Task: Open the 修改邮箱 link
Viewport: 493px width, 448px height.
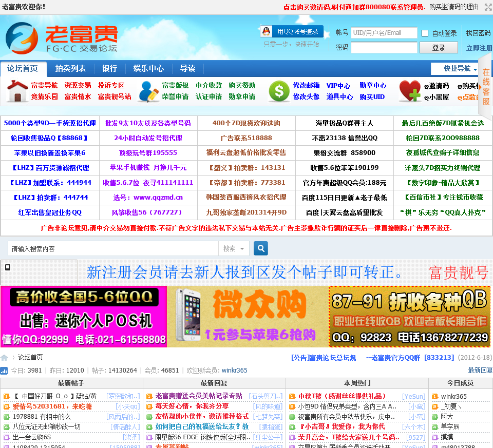Action: [306, 86]
